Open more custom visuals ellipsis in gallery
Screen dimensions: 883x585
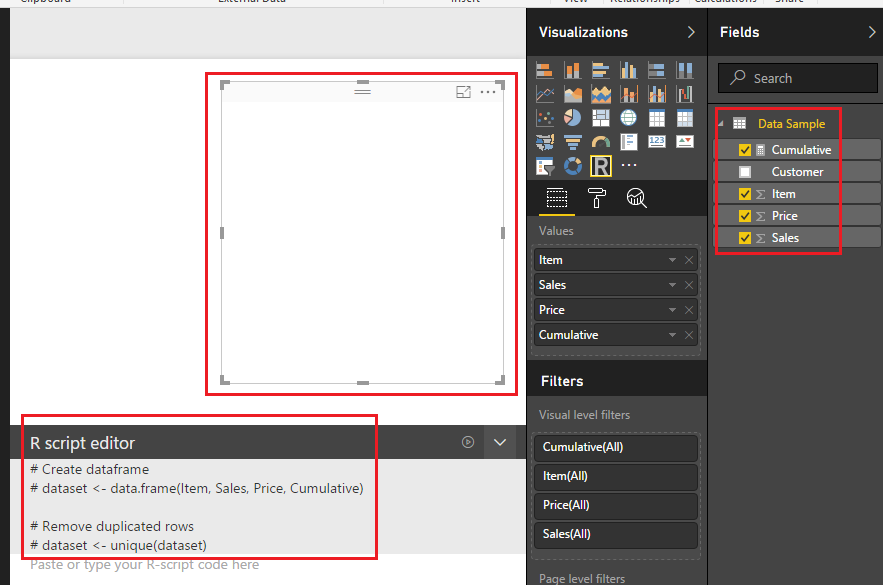(x=628, y=165)
